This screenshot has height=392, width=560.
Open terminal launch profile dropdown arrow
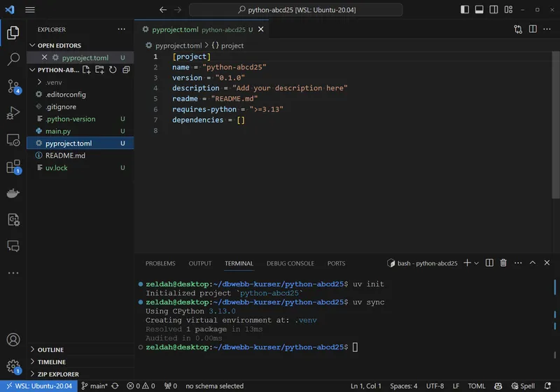tap(477, 263)
